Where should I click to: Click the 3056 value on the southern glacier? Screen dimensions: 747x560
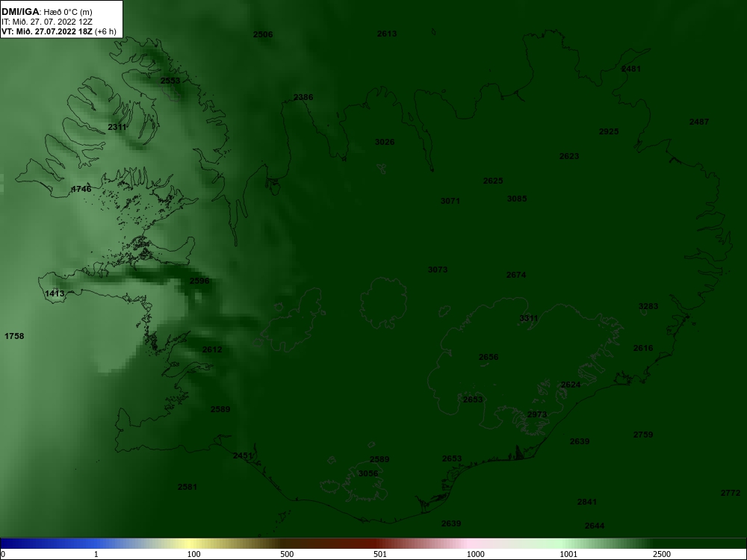coord(368,473)
